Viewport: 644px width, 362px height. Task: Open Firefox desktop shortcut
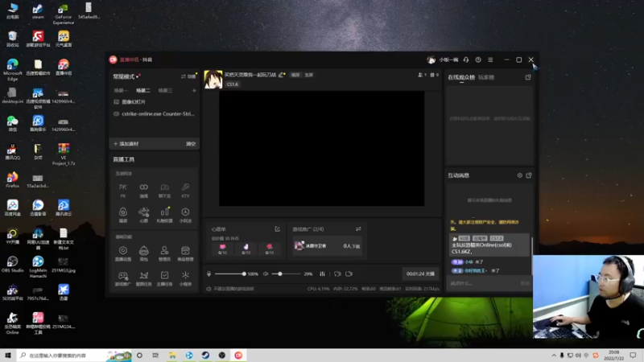(x=12, y=179)
